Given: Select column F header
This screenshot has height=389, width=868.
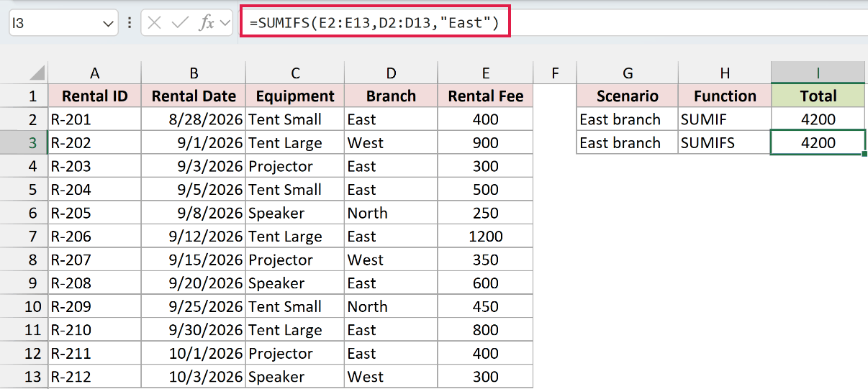Looking at the screenshot, I should (555, 73).
